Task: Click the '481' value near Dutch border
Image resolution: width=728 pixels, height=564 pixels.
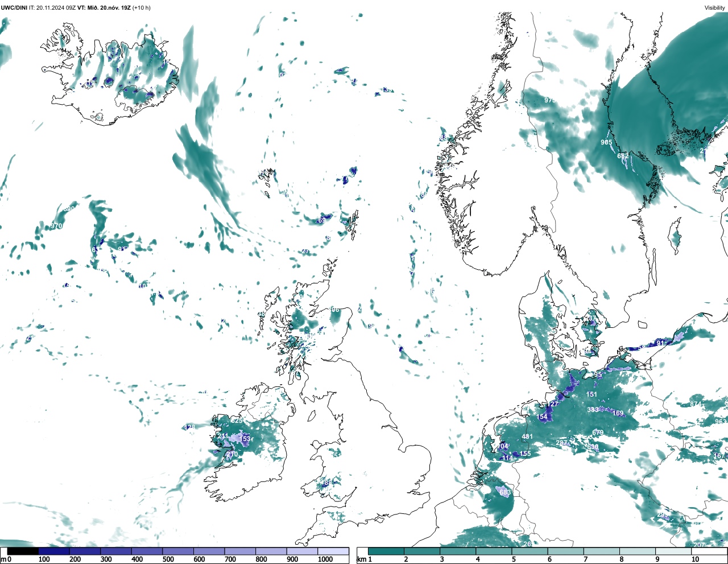Action: coord(527,437)
